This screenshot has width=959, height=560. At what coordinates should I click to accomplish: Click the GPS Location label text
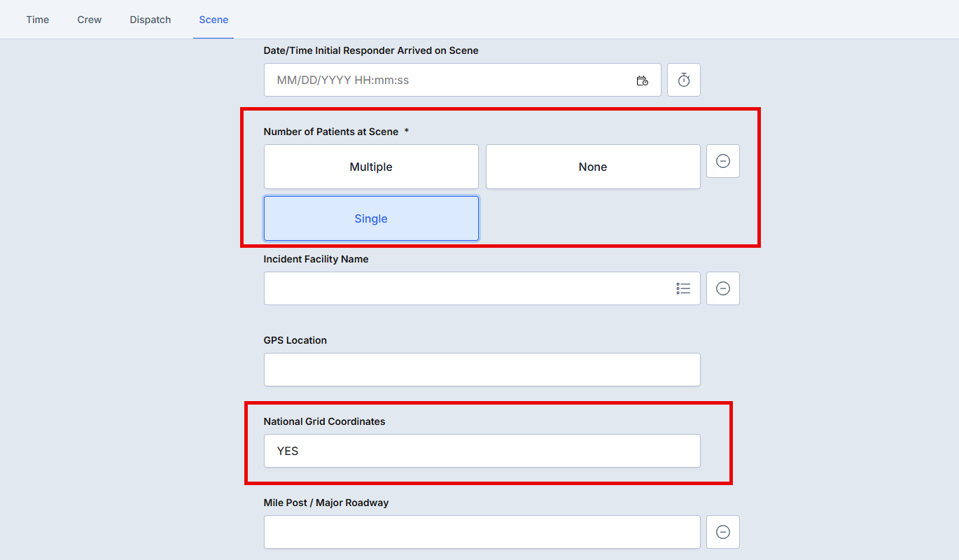295,340
